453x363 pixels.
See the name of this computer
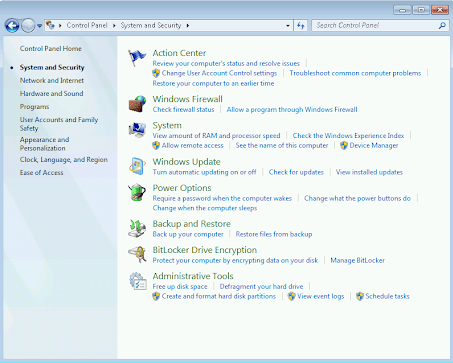coord(282,145)
